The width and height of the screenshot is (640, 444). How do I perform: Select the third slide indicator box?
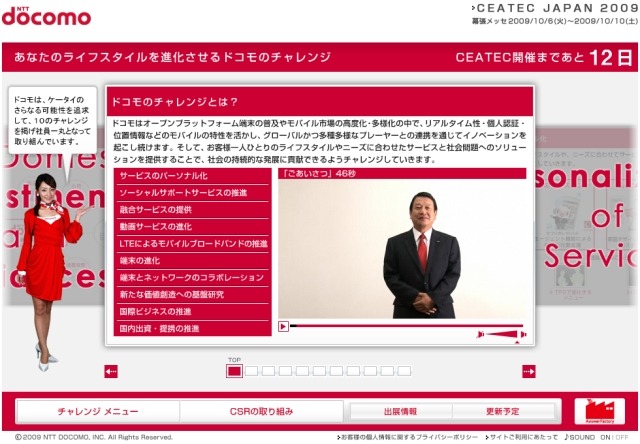point(269,371)
